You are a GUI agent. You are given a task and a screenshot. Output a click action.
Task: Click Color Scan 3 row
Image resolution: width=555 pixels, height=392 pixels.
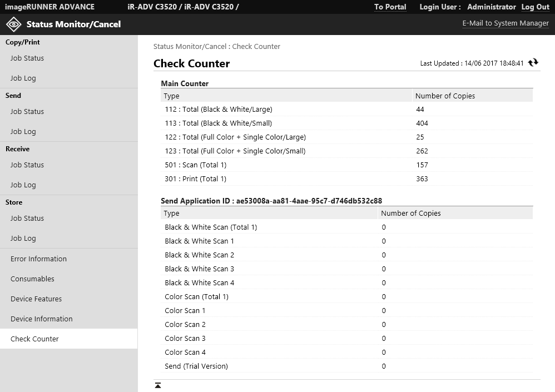347,338
